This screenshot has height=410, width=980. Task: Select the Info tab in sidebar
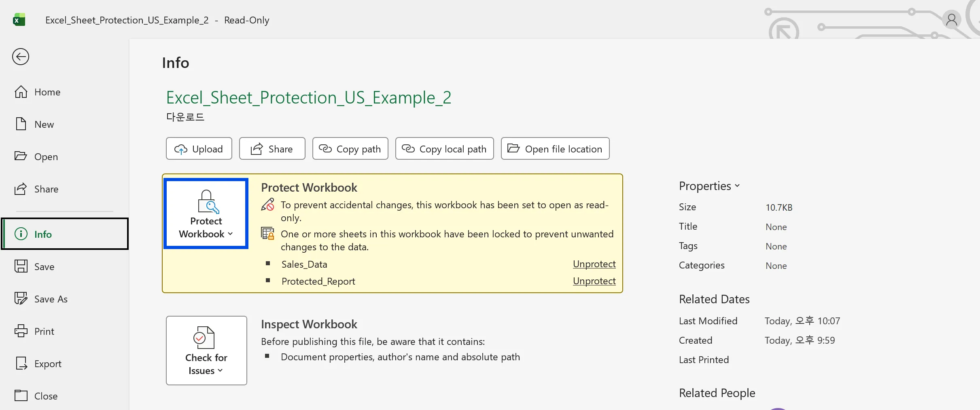(x=65, y=234)
